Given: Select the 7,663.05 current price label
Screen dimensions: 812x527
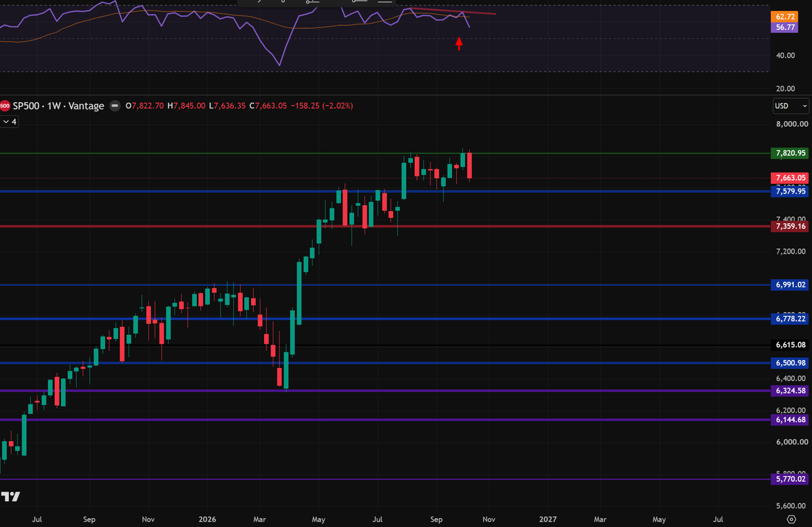Looking at the screenshot, I should click(x=790, y=178).
